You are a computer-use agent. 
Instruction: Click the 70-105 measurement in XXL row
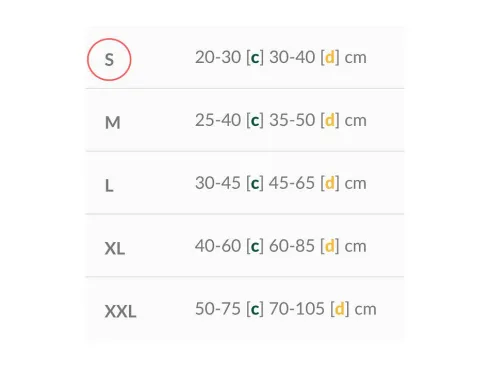coord(297,309)
